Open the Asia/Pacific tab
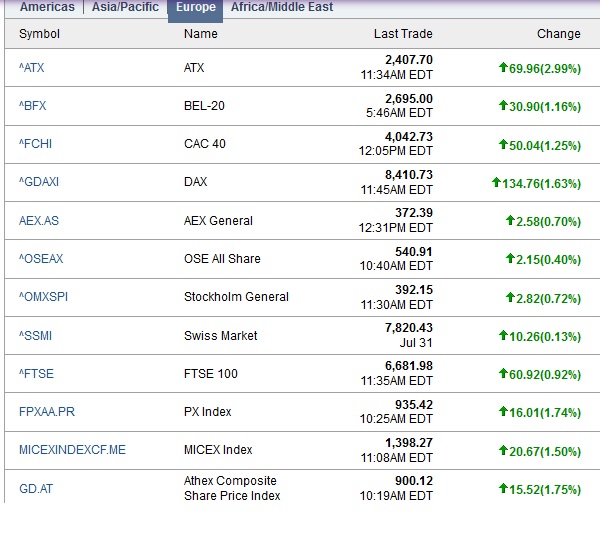The image size is (601, 542). pos(125,7)
